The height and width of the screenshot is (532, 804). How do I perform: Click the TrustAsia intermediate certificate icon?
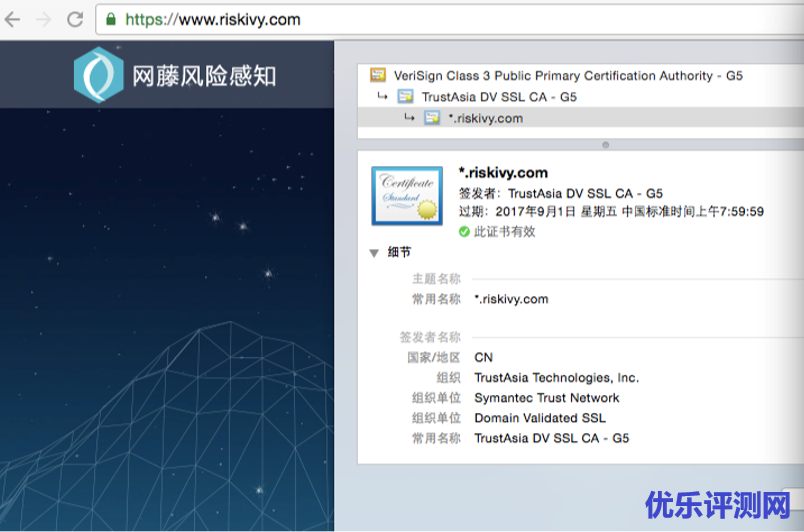406,96
